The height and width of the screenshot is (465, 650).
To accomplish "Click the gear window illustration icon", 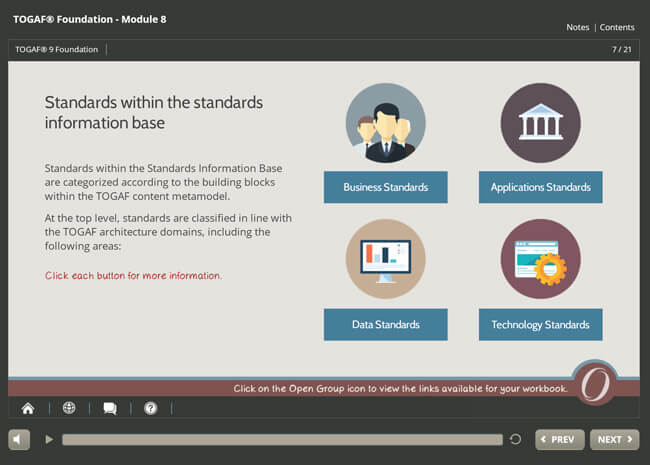I will (x=541, y=259).
